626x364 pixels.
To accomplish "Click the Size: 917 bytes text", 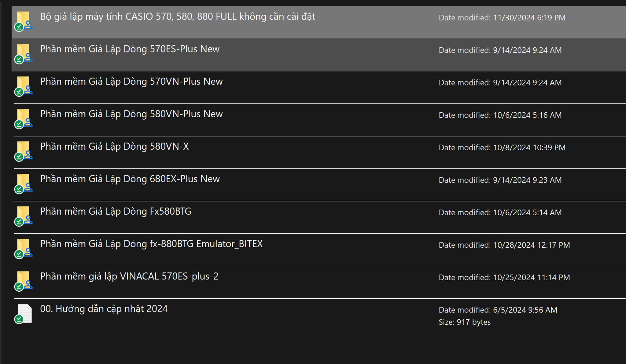I will [x=464, y=322].
